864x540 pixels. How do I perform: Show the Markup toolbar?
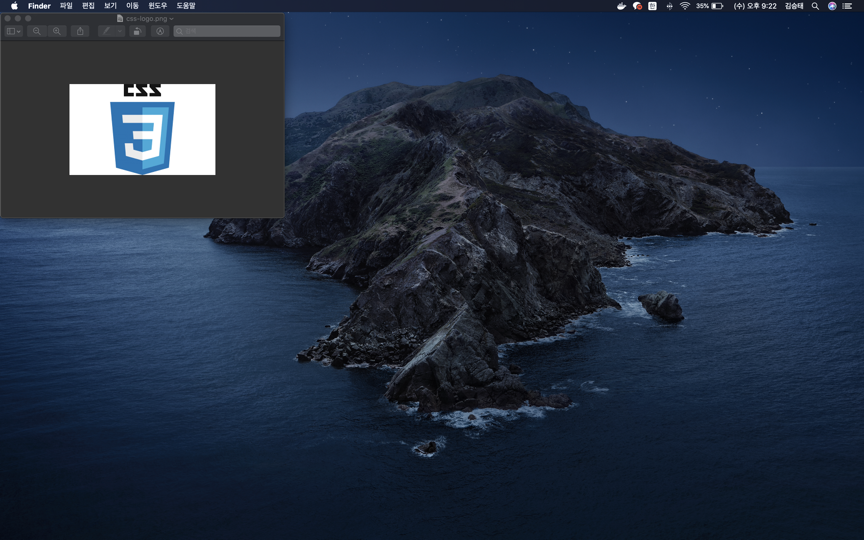160,31
